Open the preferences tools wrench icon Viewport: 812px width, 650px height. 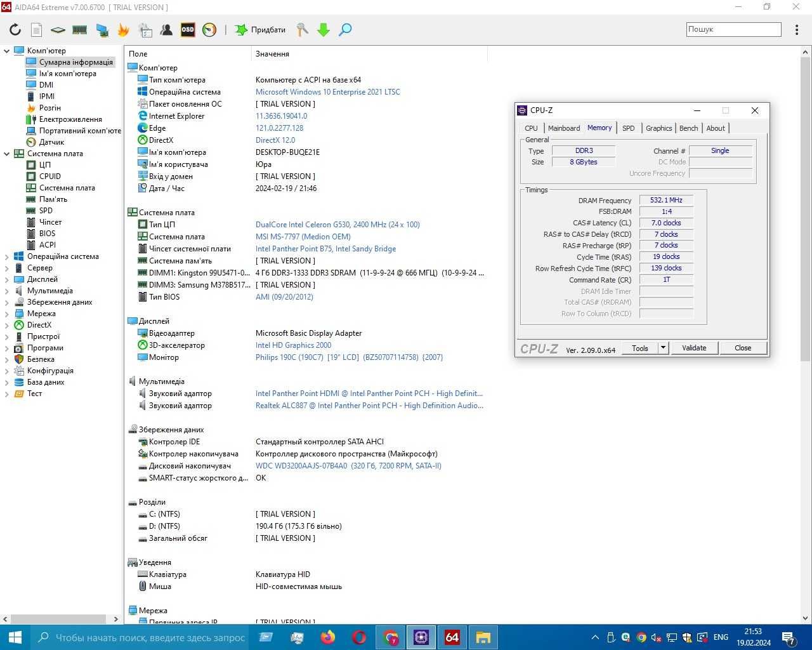click(x=303, y=30)
